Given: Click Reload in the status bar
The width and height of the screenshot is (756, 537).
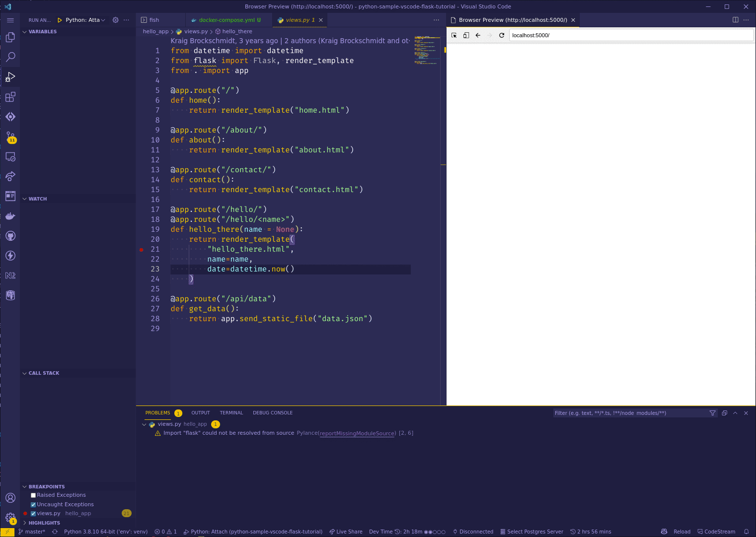Looking at the screenshot, I should [x=681, y=531].
